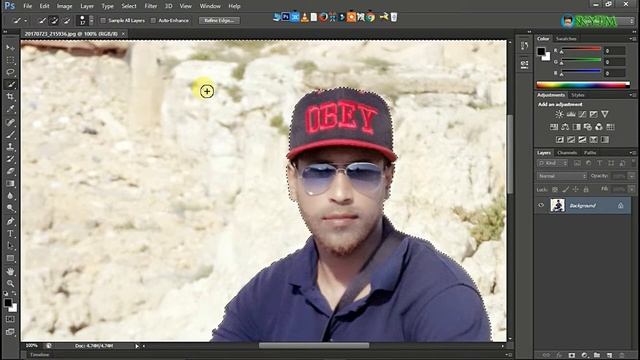The image size is (640, 360).
Task: Select the Dodge tool
Action: coord(10,208)
